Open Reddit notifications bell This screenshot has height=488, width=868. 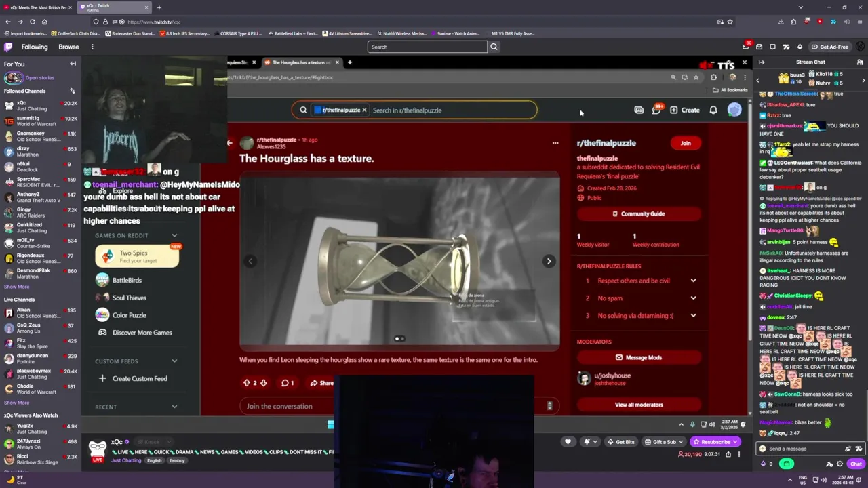tap(713, 110)
